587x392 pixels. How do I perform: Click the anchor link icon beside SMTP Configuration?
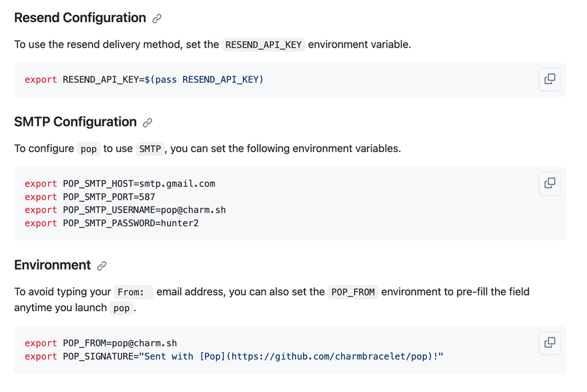[x=147, y=123]
